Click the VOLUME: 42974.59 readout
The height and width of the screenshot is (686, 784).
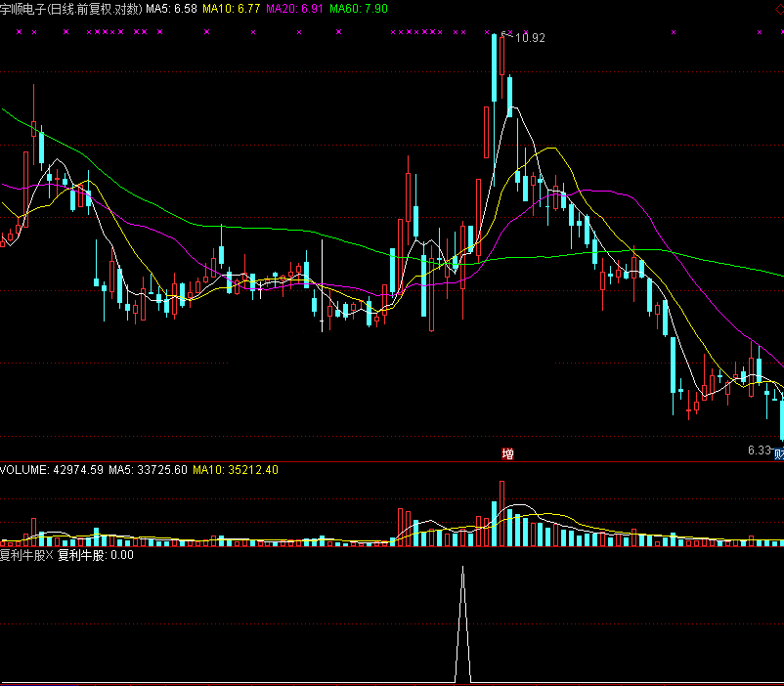(52, 469)
